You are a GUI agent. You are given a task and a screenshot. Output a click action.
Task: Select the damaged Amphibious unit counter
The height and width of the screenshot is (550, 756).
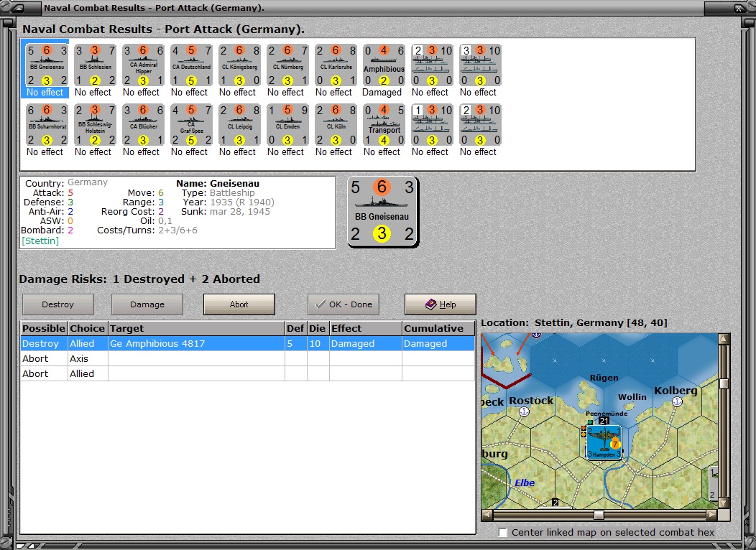[x=384, y=65]
